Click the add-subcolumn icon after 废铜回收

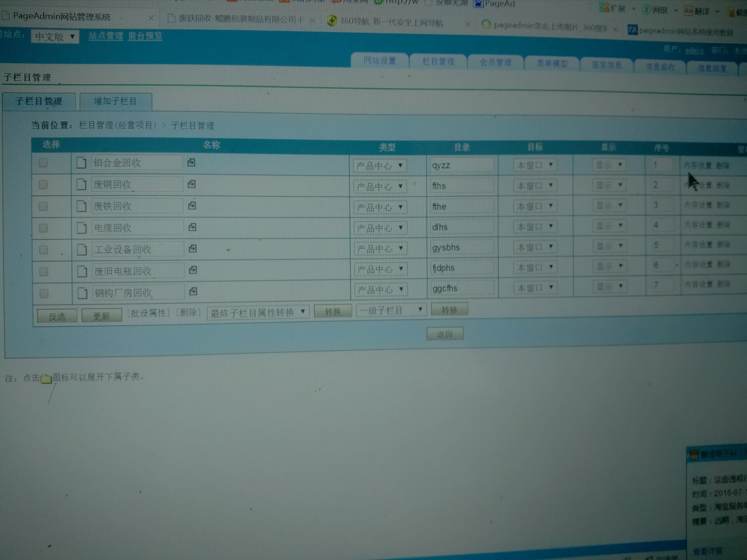(x=191, y=184)
